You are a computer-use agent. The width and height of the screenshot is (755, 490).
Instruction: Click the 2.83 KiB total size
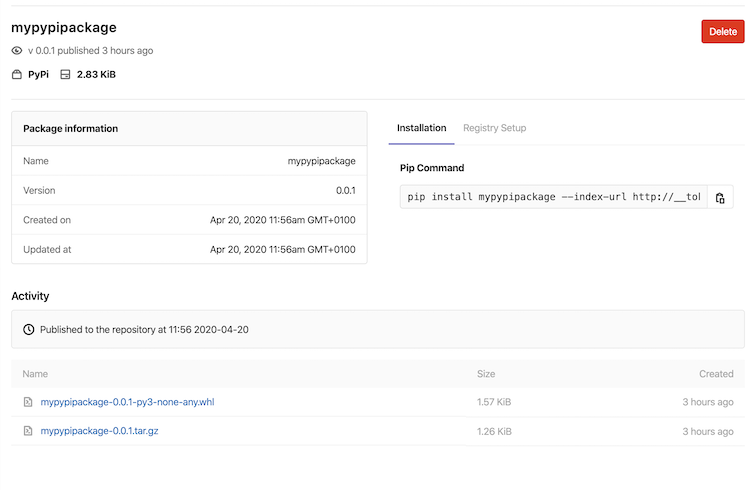tap(96, 75)
